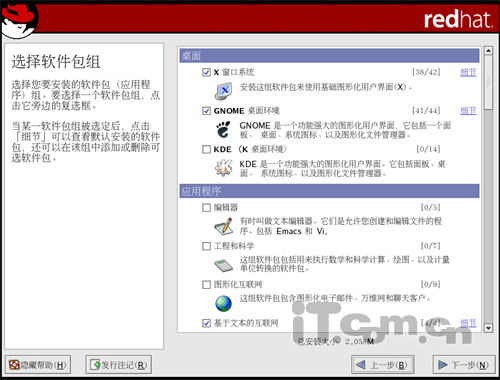Click the scrollbar down arrow
This screenshot has height=380, width=500.
click(488, 328)
